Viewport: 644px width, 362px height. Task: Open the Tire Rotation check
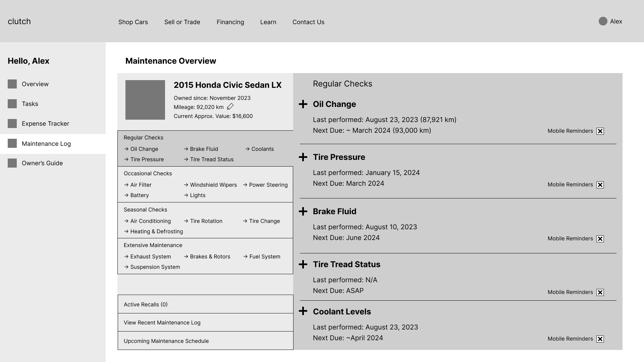tap(203, 221)
